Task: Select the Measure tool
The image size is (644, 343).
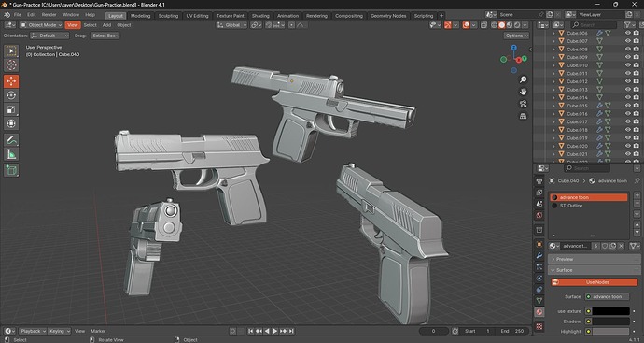Action: pyautogui.click(x=11, y=154)
